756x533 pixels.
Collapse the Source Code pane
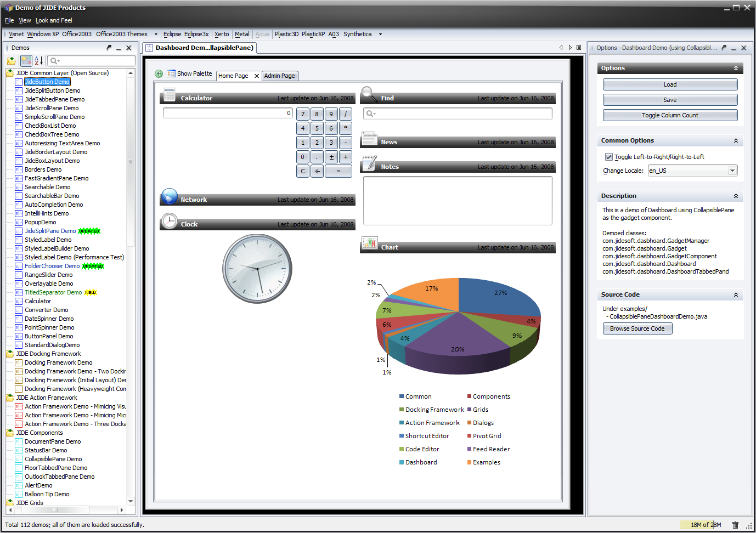click(x=736, y=294)
